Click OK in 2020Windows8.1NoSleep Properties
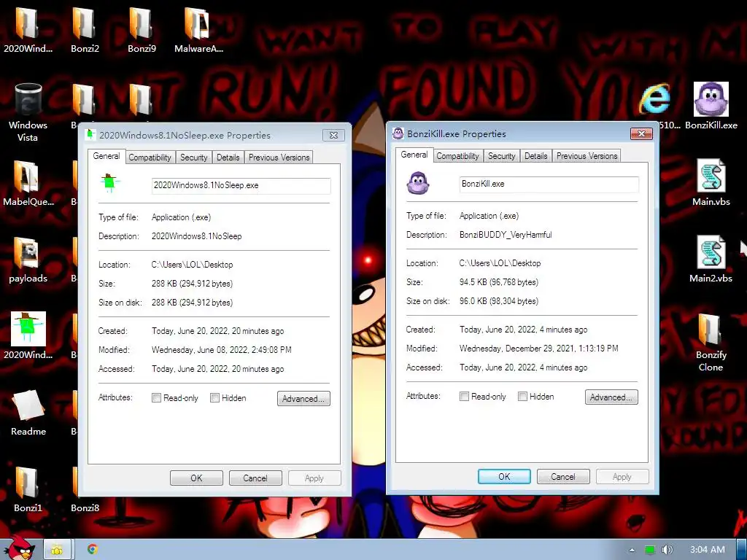Viewport: 747px width, 560px height. 196,478
